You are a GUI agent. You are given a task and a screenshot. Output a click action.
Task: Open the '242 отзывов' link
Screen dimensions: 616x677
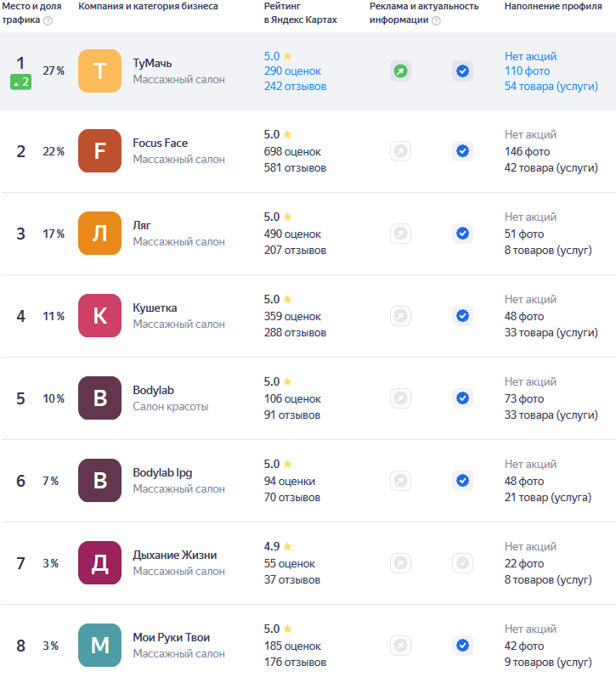(x=295, y=87)
